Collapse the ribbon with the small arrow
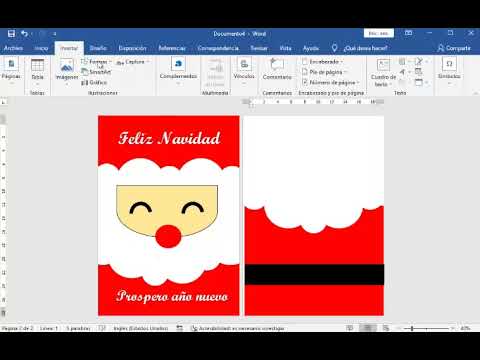This screenshot has height=360, width=480. click(475, 93)
